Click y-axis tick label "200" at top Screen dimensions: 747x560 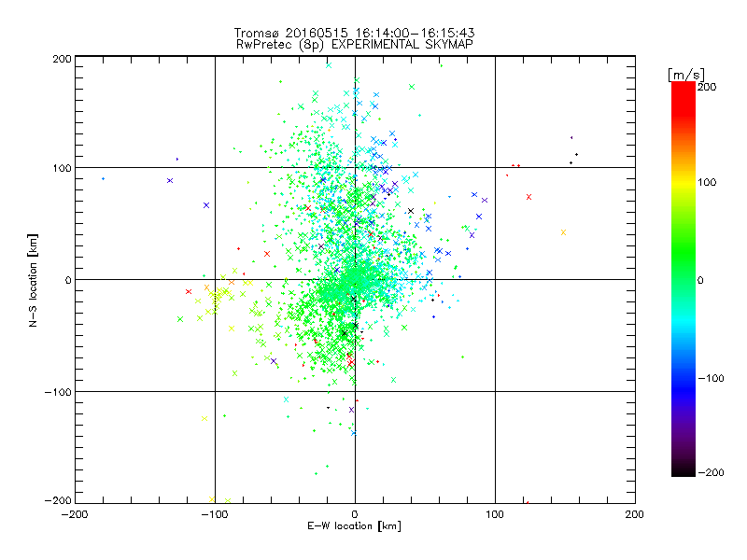(62, 59)
